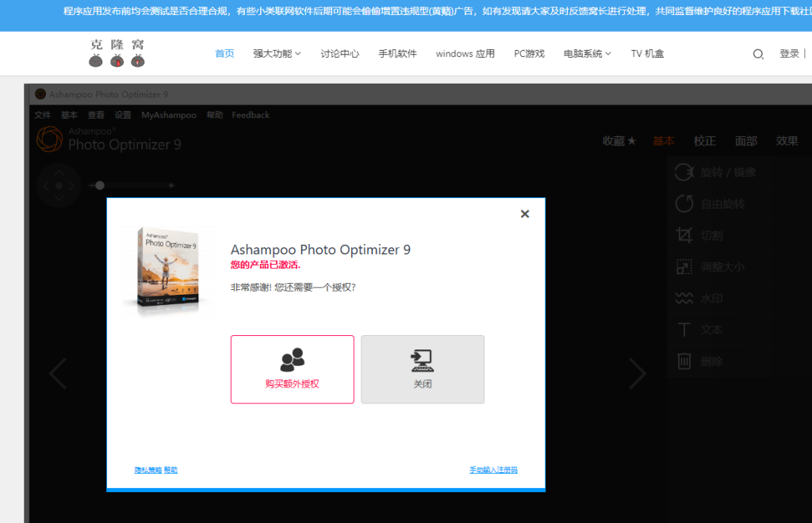This screenshot has width=812, height=523.
Task: Switch to the 效果 tab
Action: 787,141
